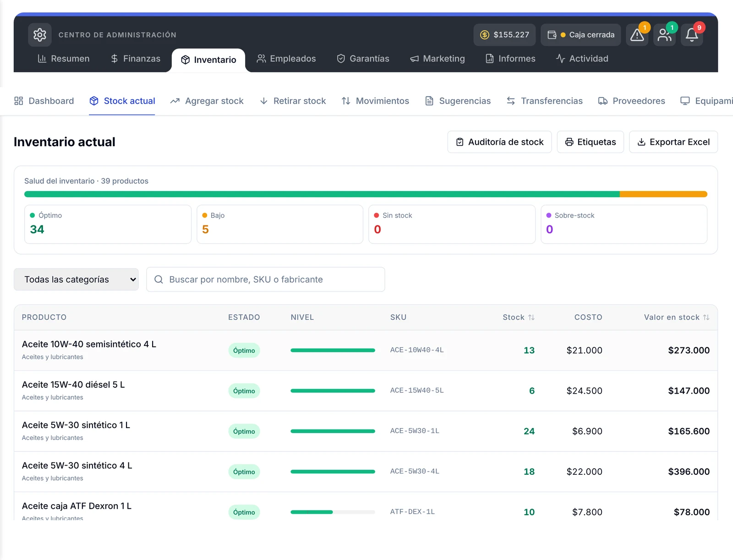Open the Actividad tab

(582, 59)
